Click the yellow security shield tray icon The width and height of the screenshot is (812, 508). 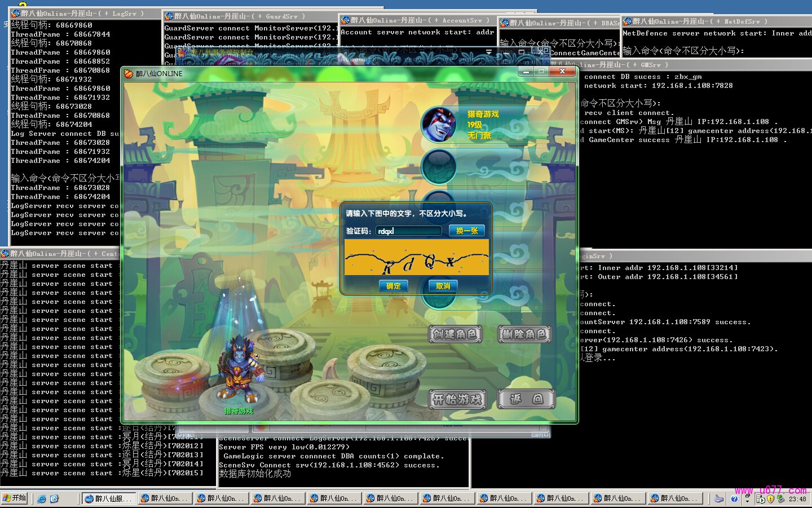click(x=770, y=498)
